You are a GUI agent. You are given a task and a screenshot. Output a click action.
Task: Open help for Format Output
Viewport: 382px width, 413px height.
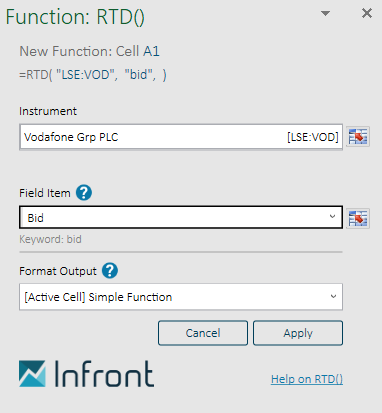pos(110,271)
